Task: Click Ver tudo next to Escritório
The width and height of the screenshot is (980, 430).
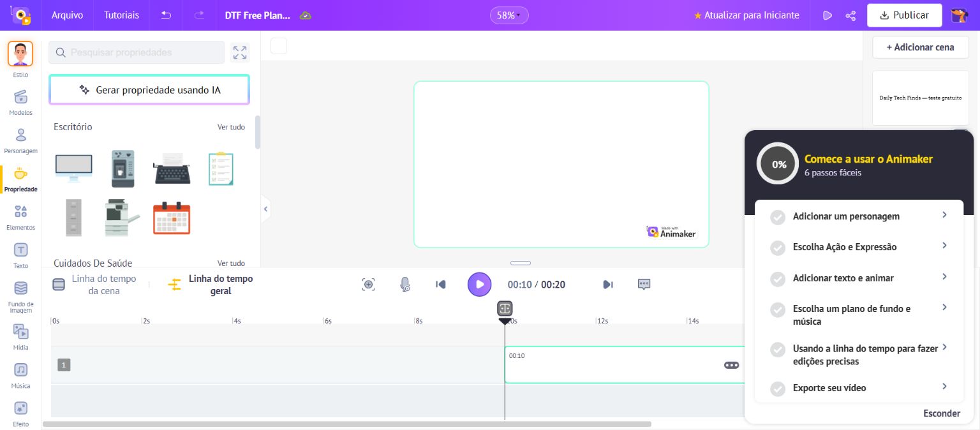Action: [x=231, y=127]
